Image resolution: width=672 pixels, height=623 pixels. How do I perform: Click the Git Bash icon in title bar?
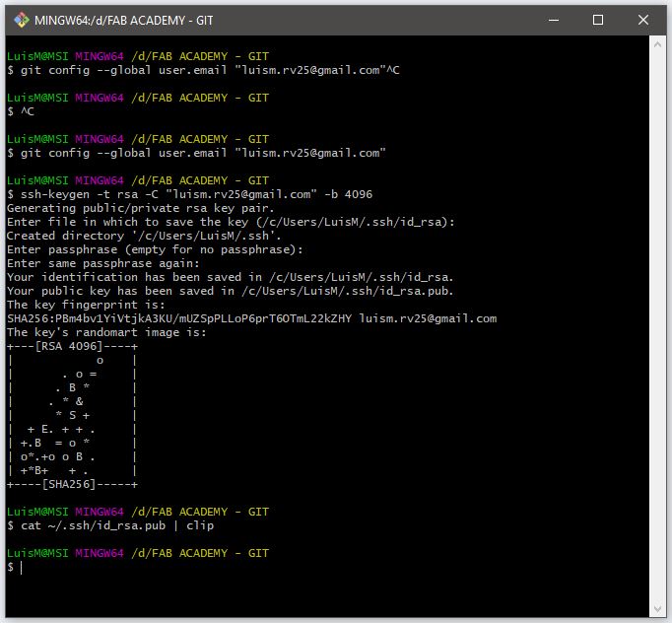[x=21, y=20]
